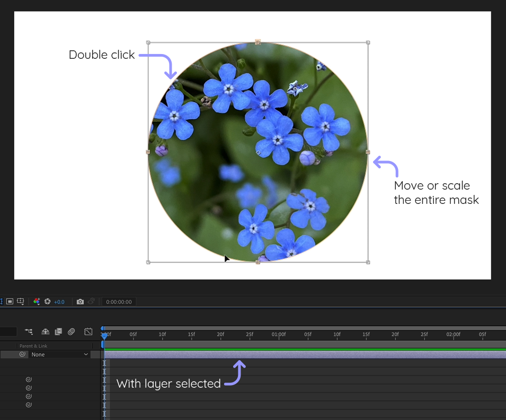
Task: Click the blue current-time indicator playhead
Action: tap(104, 336)
